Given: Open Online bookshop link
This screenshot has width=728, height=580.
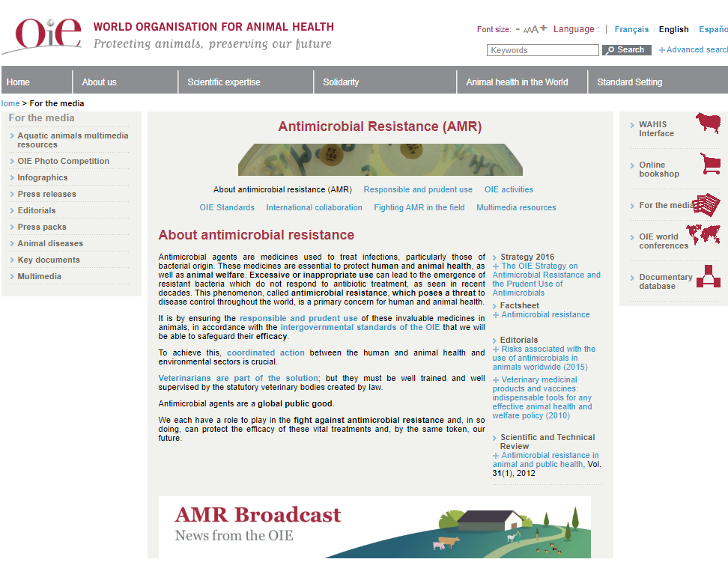Looking at the screenshot, I should pos(659,169).
